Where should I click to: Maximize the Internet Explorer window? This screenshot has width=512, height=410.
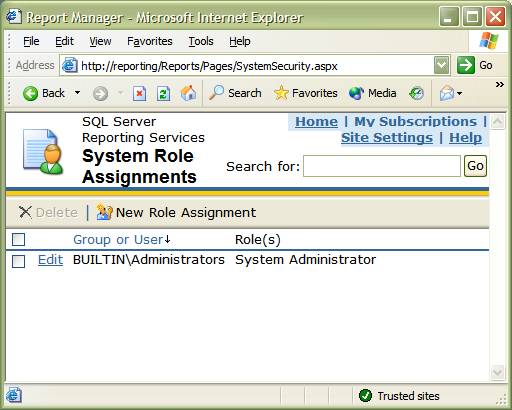pyautogui.click(x=472, y=16)
